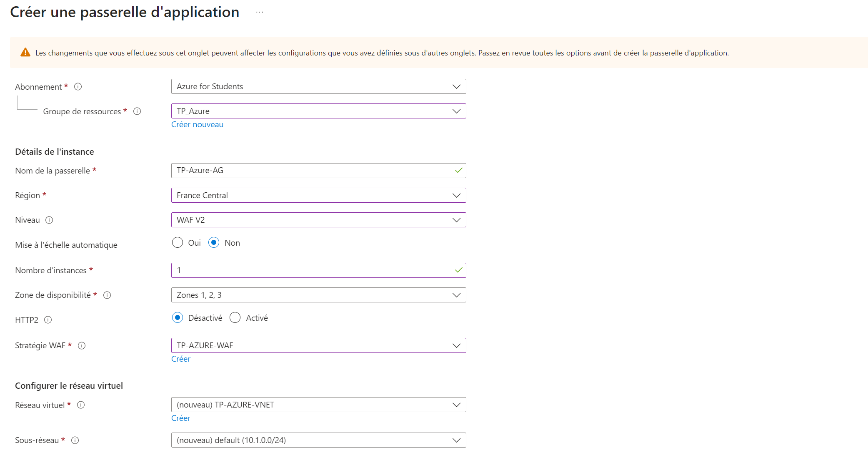This screenshot has width=868, height=458.
Task: Click the HTTP2 information icon
Action: coord(48,320)
